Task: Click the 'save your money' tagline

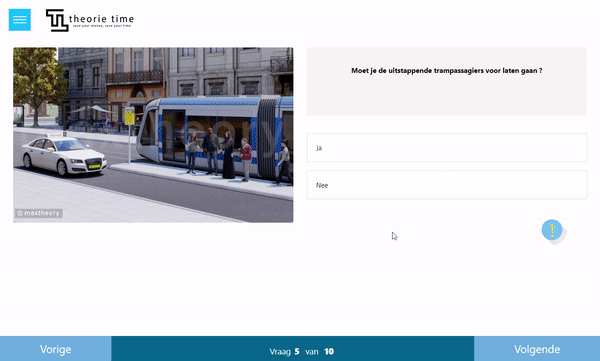Action: pos(102,26)
